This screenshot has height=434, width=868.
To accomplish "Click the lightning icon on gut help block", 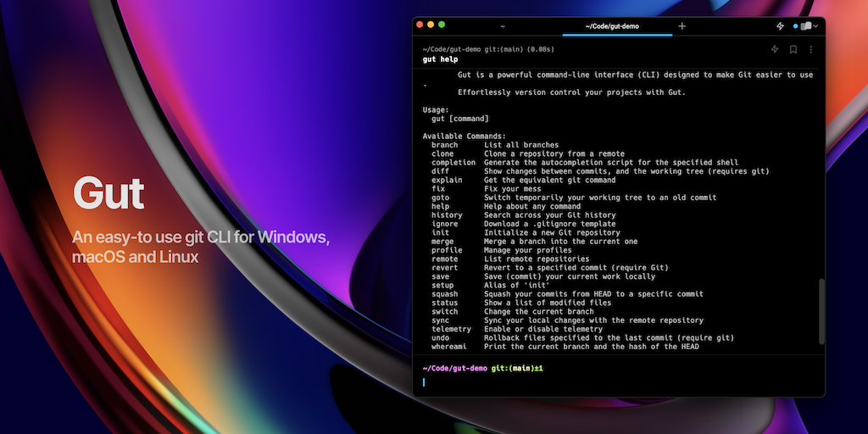I will click(x=775, y=50).
